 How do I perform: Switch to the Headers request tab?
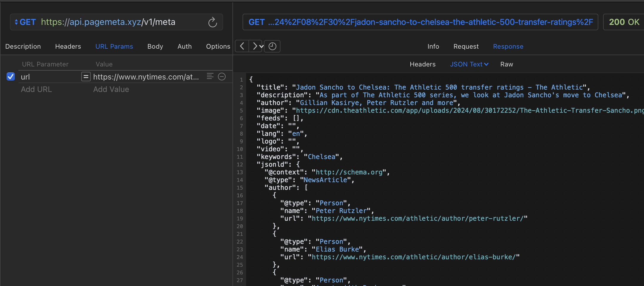(x=68, y=47)
